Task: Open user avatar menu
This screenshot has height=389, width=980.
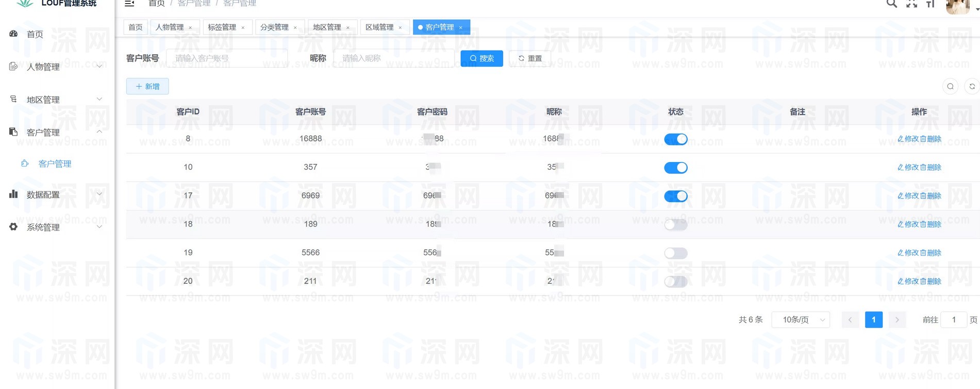Action: pos(958,6)
